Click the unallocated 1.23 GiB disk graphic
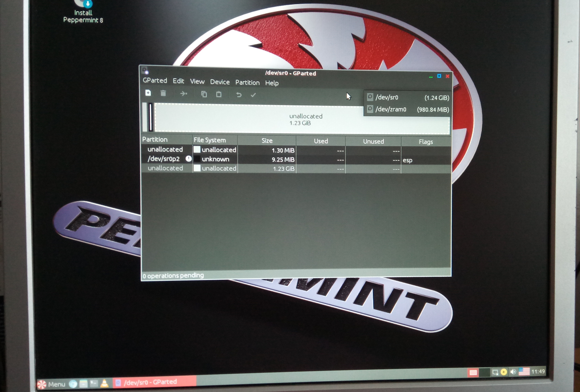The height and width of the screenshot is (392, 580). pyautogui.click(x=302, y=119)
